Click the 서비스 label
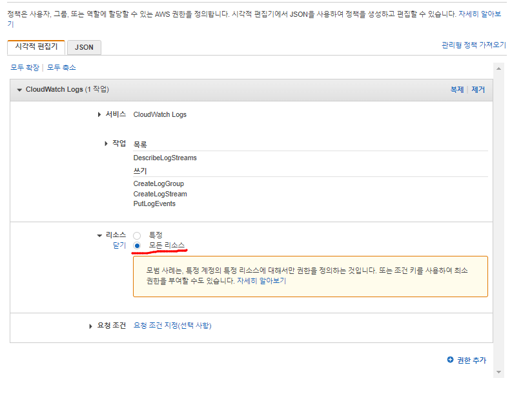Viewport: 532px width, 407px height. coord(116,114)
